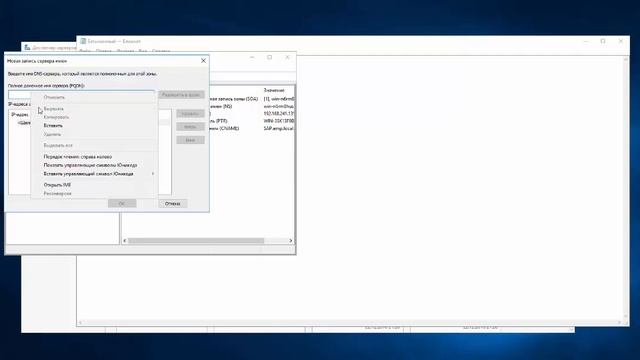Close the Notepad window
This screenshot has height=360, width=640.
621,41
